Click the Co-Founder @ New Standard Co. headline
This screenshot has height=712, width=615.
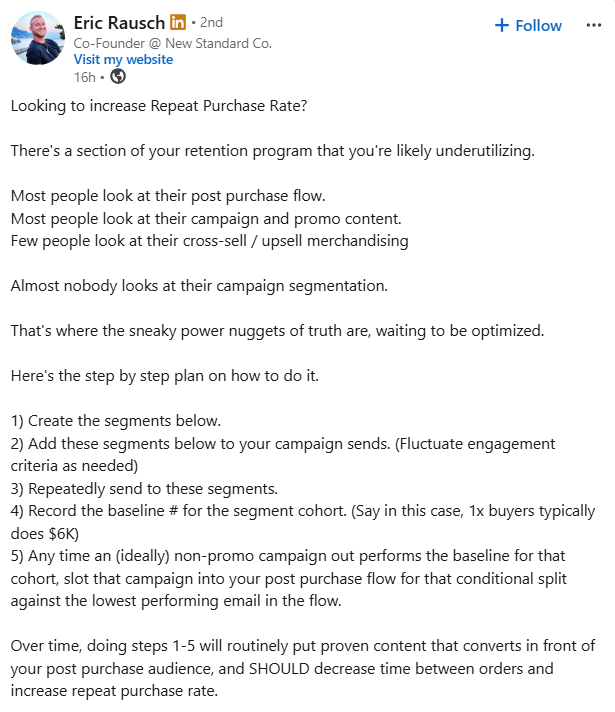(173, 43)
